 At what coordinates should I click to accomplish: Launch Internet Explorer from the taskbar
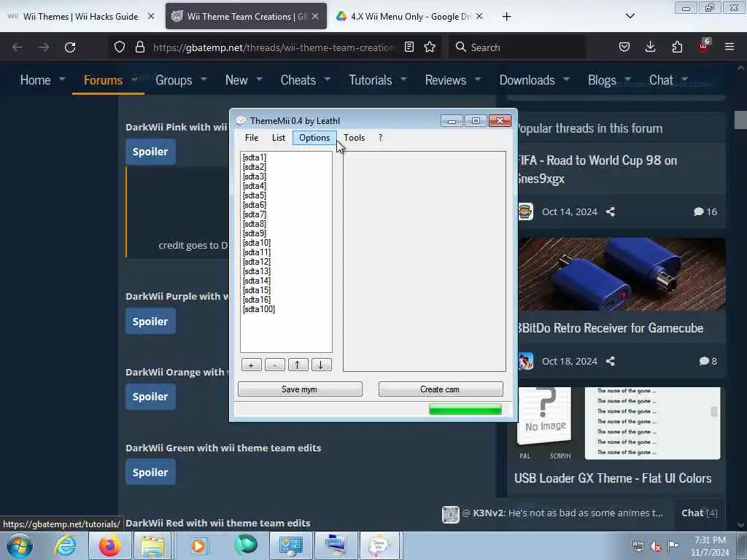pyautogui.click(x=65, y=545)
